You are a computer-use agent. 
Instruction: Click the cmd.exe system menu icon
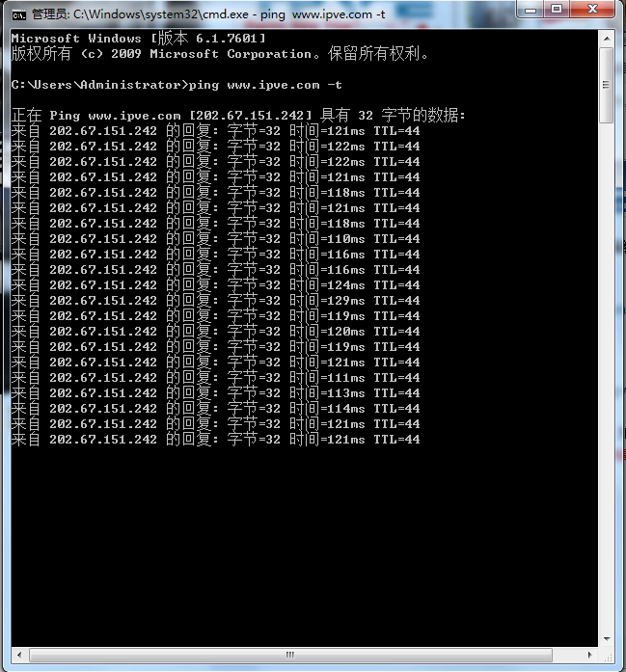18,15
